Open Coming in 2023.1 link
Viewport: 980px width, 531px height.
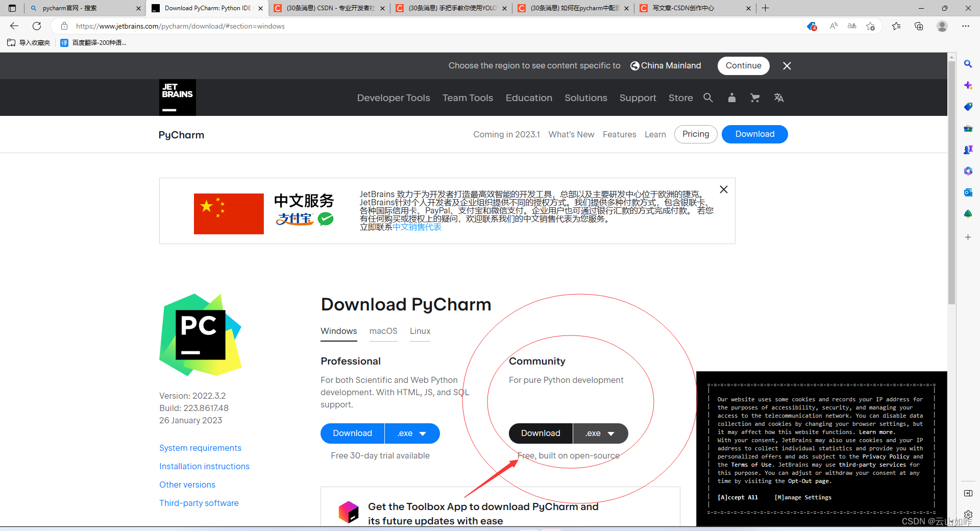[506, 134]
